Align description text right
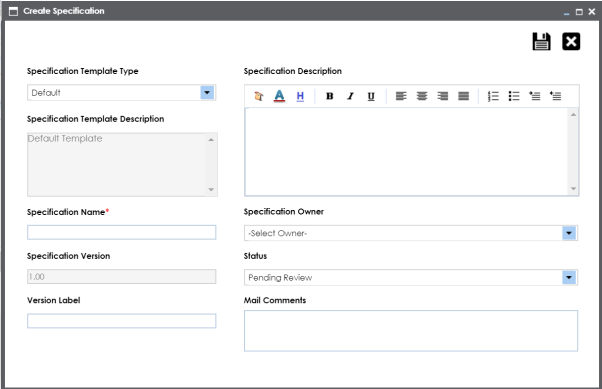Viewport: 602px width, 389px height. 443,96
